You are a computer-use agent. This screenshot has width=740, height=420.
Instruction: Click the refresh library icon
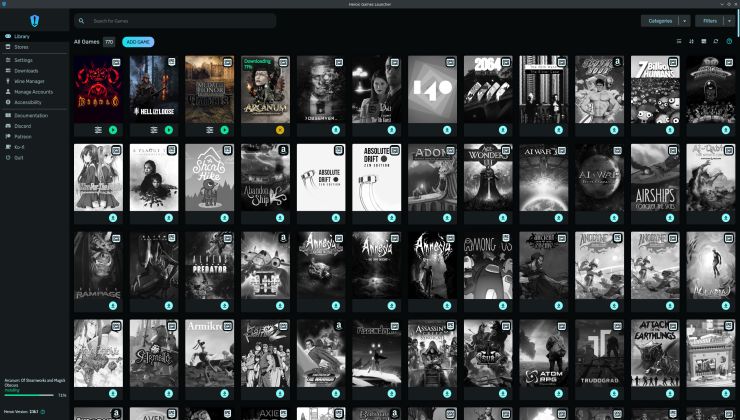point(716,42)
